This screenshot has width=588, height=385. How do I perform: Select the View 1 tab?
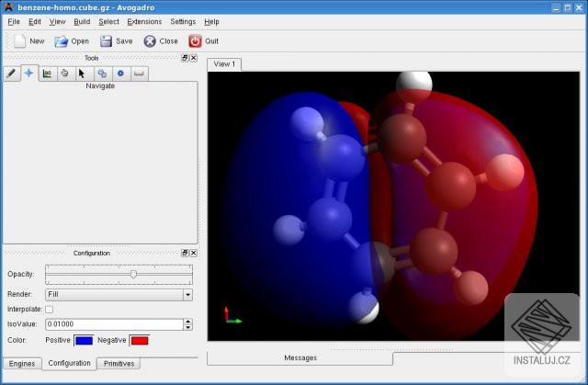(x=224, y=64)
